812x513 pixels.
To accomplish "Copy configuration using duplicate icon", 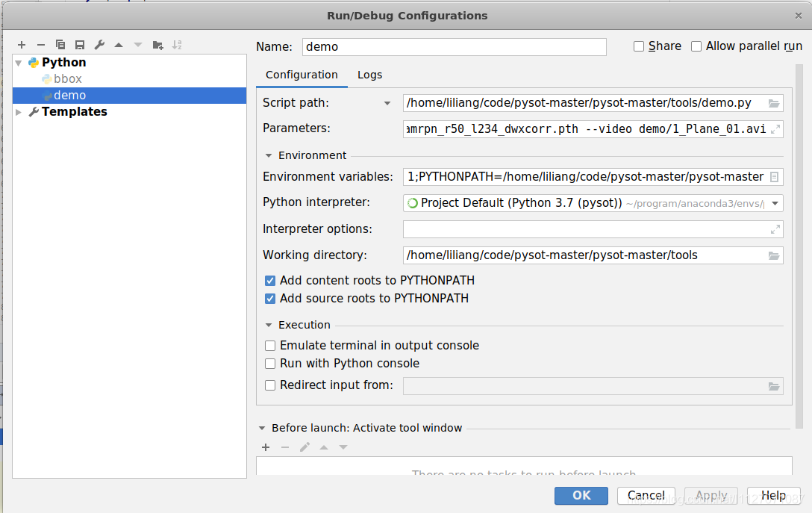I will point(60,45).
